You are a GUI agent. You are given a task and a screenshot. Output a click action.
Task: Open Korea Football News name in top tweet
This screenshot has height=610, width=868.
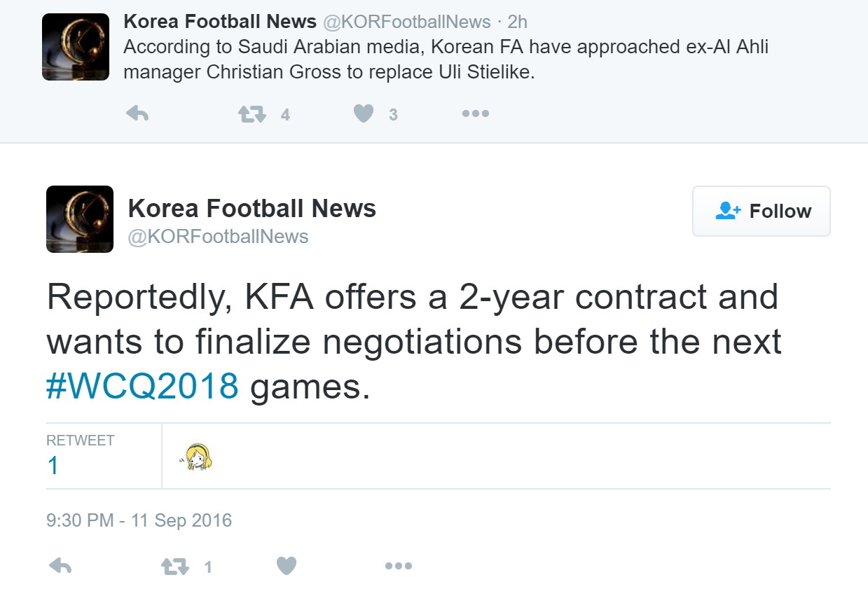pyautogui.click(x=219, y=22)
